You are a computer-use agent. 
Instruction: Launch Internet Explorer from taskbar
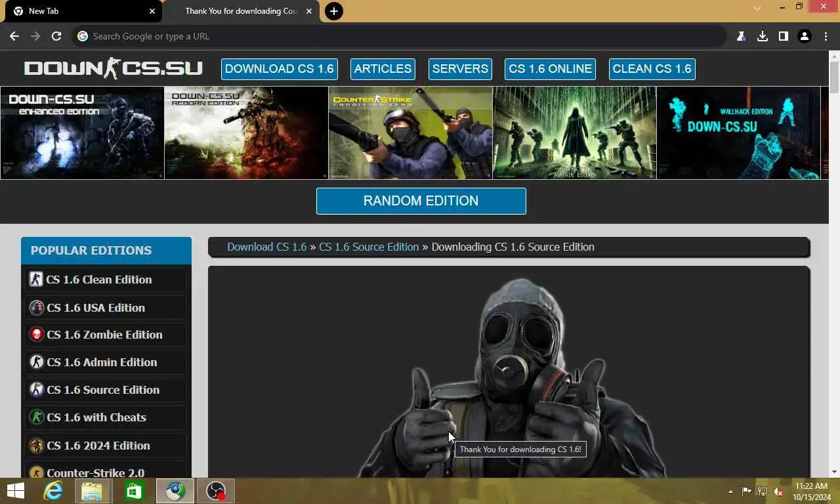pyautogui.click(x=52, y=491)
